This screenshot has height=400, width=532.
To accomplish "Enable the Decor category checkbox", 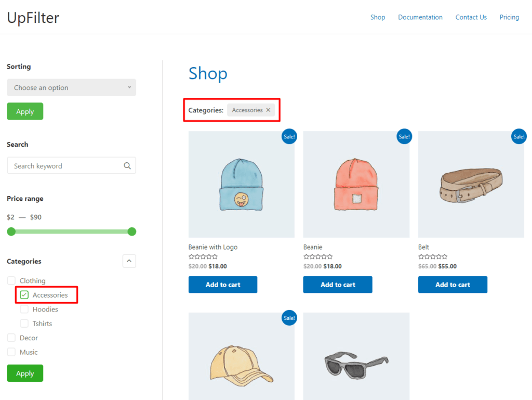I will [11, 338].
